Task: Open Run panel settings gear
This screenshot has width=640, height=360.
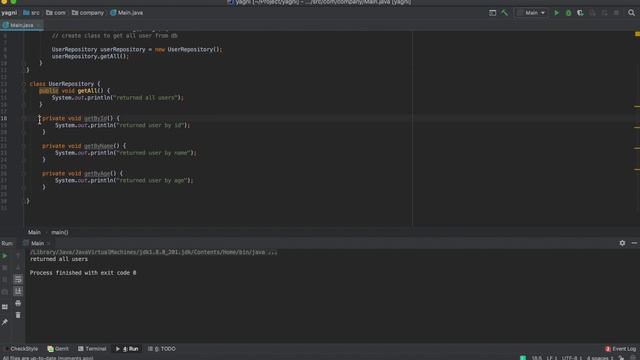Action: coord(622,243)
